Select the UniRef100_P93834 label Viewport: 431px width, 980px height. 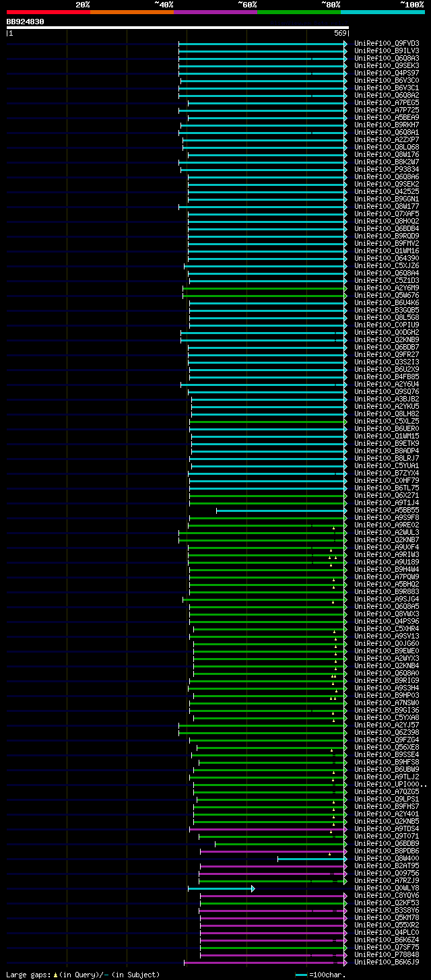point(387,170)
